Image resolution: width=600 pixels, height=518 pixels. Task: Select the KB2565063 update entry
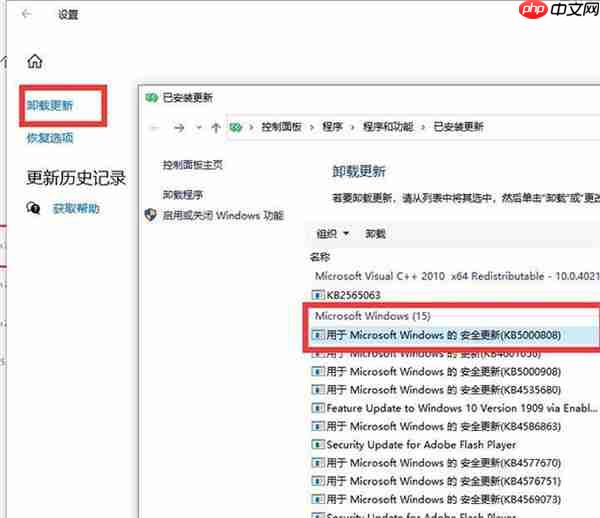pos(353,295)
